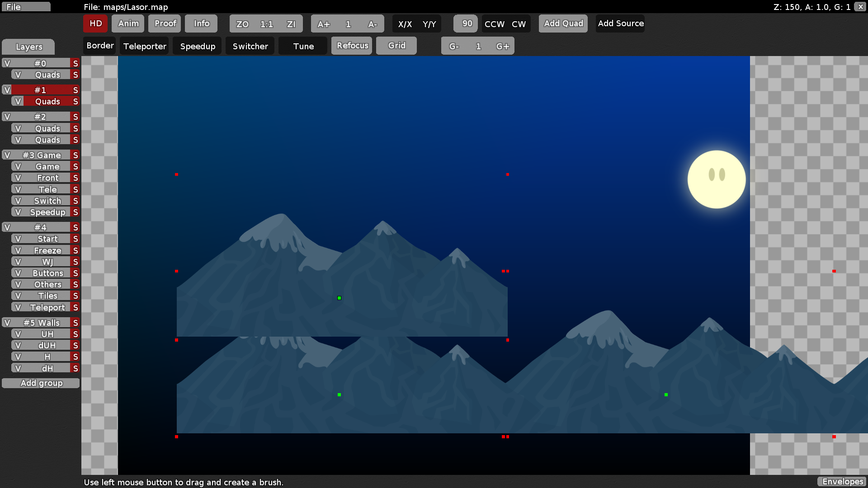Viewport: 868px width, 488px height.
Task: Turn off HD quality mode
Action: coord(95,23)
